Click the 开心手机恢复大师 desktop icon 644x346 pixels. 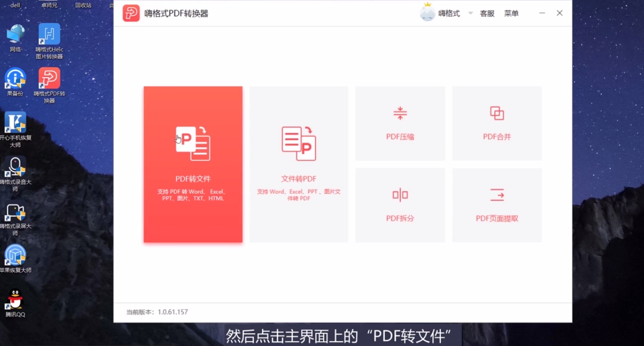point(15,129)
